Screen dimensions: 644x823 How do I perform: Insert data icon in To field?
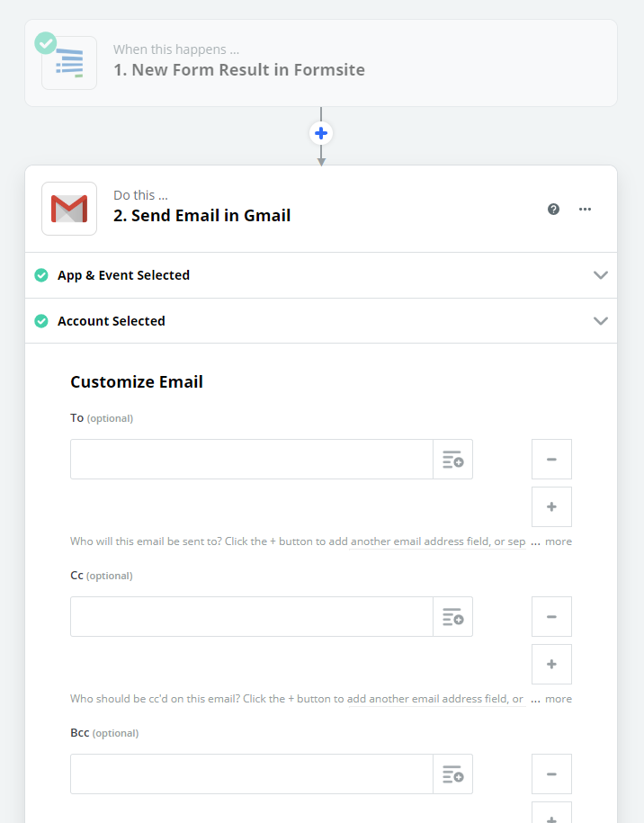(x=453, y=460)
